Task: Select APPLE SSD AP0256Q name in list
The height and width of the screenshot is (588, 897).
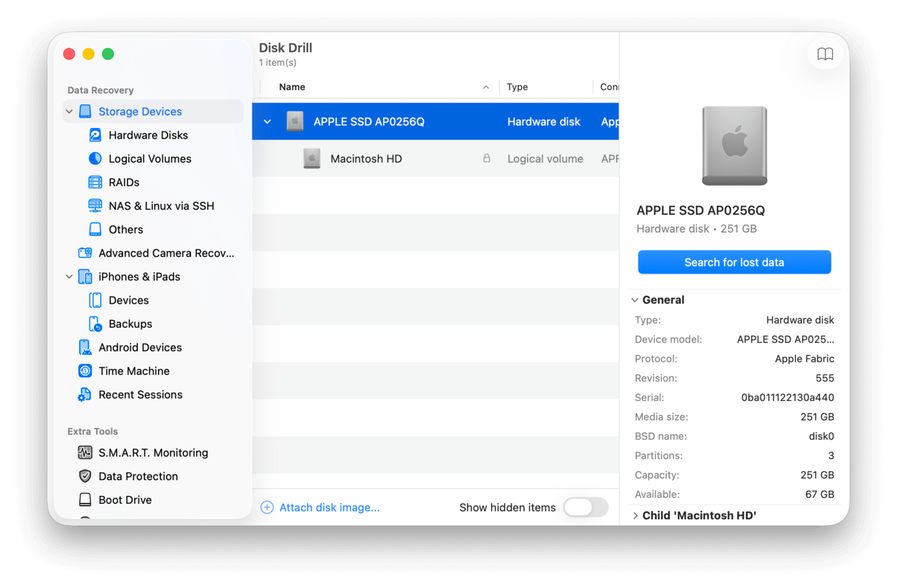Action: pyautogui.click(x=369, y=122)
